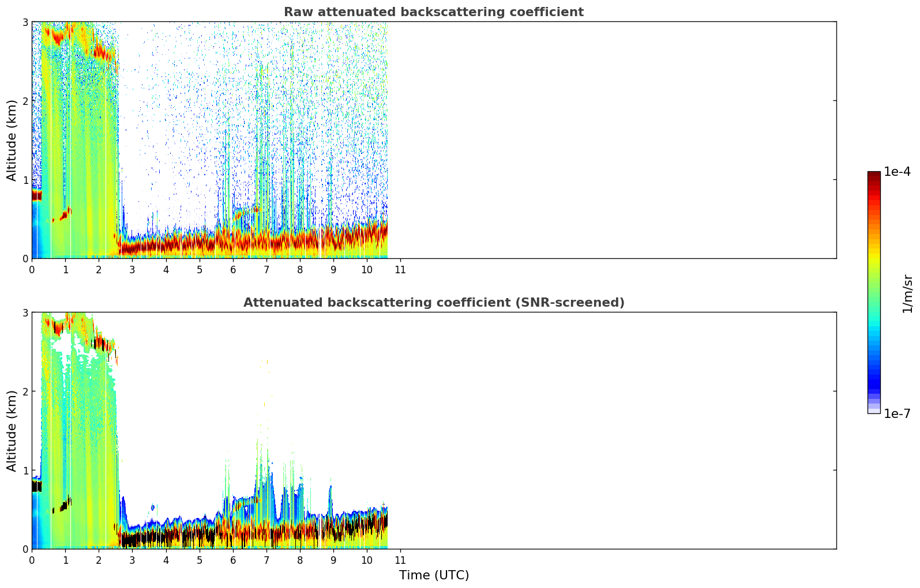Click hour 5 tick on top plot
The height and width of the screenshot is (588, 920).
[x=199, y=270]
